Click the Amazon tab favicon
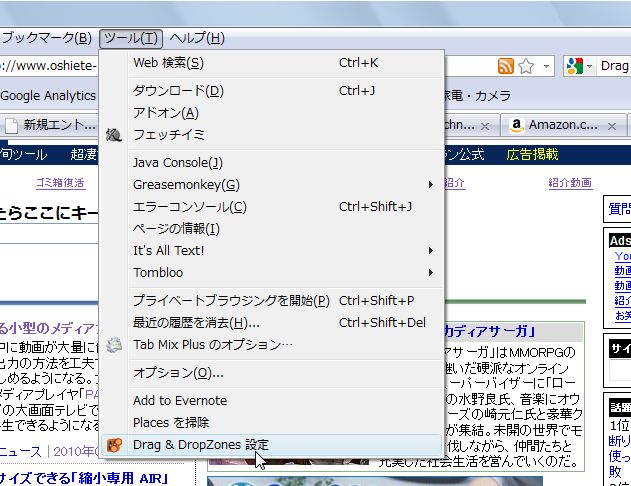 pyautogui.click(x=517, y=126)
